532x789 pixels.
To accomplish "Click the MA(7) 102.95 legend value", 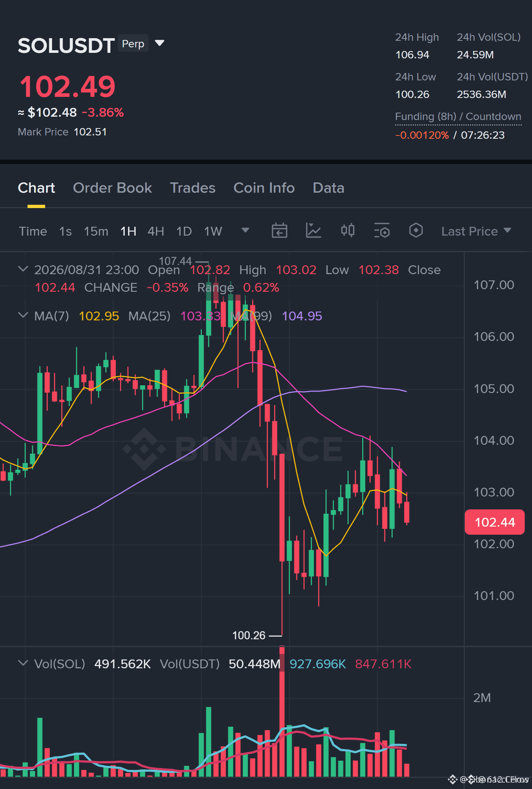I will 99,316.
